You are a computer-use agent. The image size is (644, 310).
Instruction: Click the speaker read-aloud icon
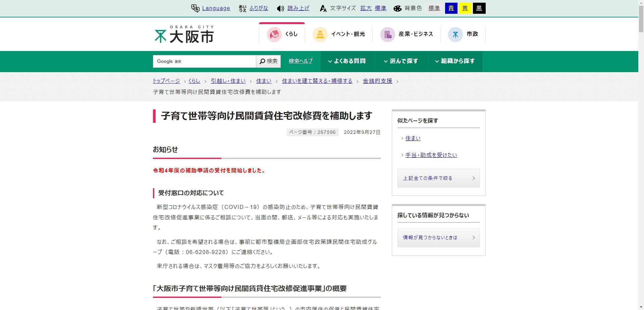(280, 8)
